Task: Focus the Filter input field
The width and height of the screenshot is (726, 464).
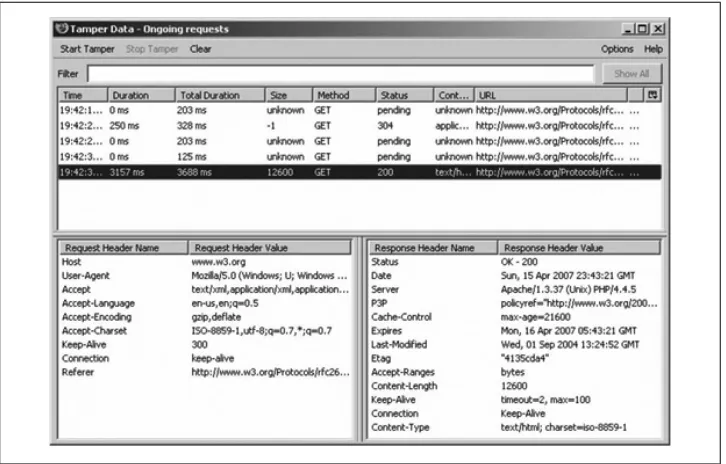Action: 341,74
